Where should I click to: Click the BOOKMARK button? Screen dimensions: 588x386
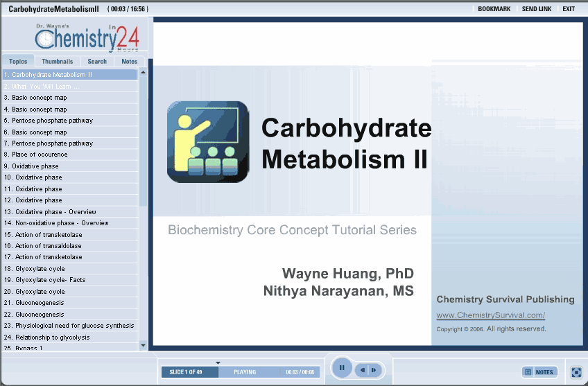(x=494, y=9)
